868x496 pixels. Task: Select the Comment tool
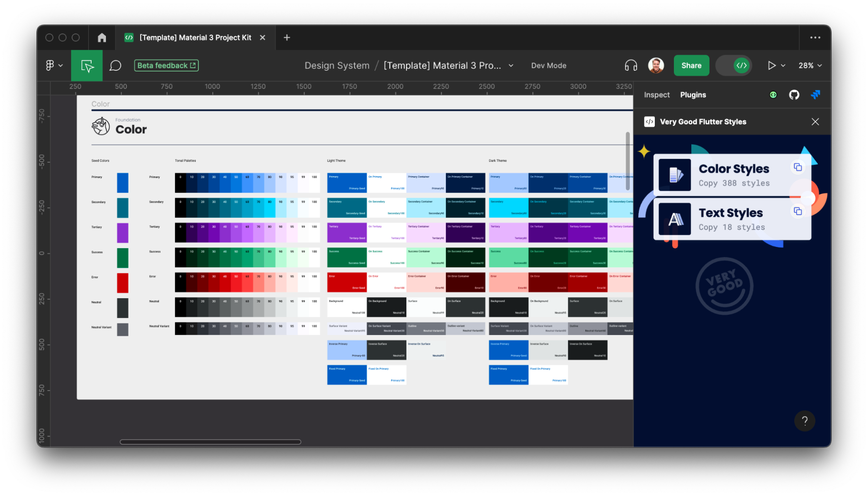(115, 66)
